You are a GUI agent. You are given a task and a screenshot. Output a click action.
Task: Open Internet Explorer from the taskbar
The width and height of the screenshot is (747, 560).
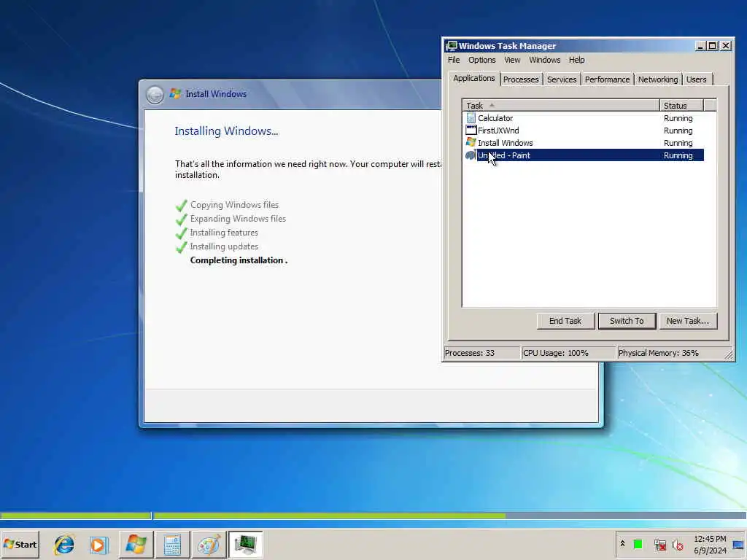64,544
